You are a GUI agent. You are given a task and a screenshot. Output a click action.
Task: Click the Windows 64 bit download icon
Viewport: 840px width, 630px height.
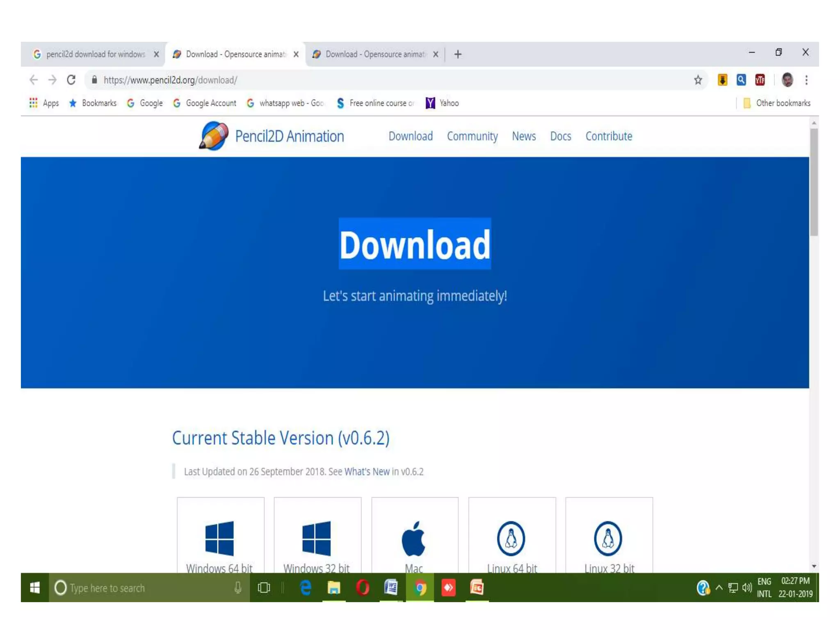[x=219, y=538]
